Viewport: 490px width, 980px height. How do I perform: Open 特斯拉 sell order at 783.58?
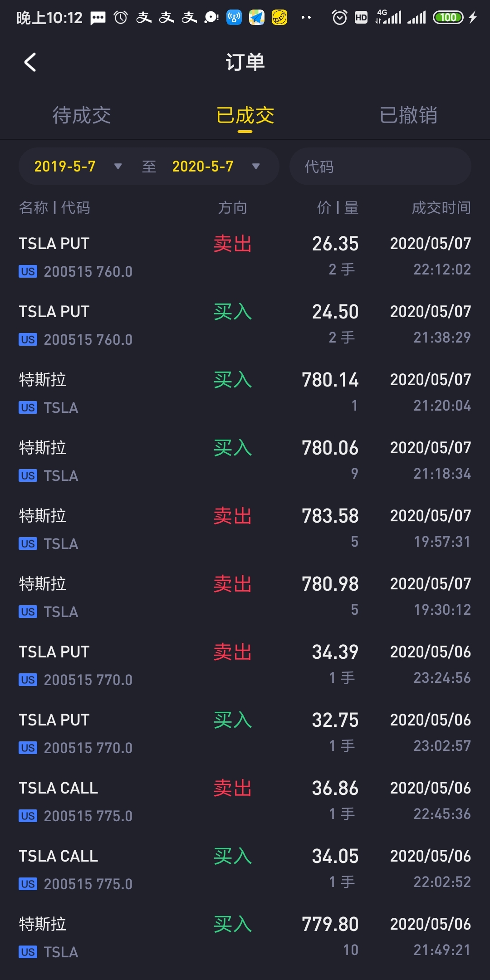[x=245, y=529]
